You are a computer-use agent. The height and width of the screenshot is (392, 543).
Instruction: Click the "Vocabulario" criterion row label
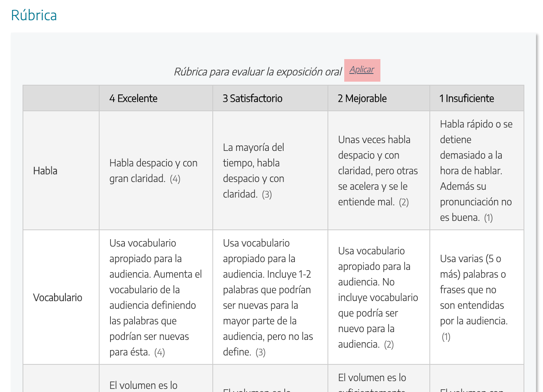58,297
